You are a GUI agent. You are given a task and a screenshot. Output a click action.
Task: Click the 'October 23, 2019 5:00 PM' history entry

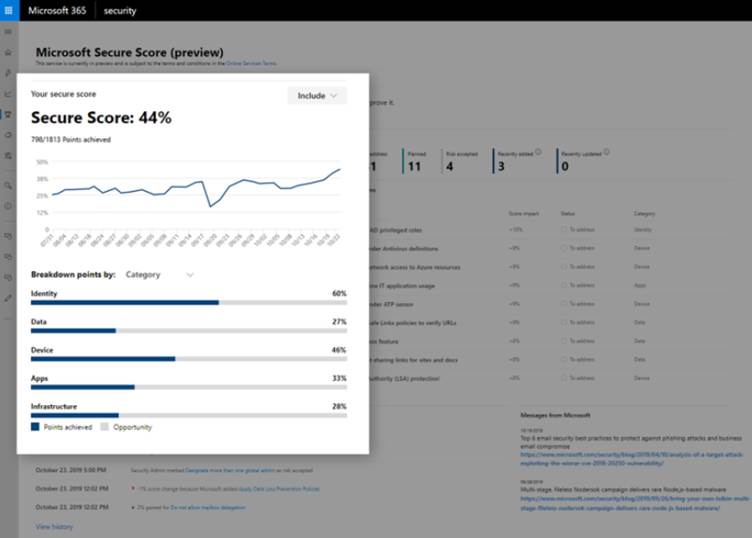coord(71,470)
